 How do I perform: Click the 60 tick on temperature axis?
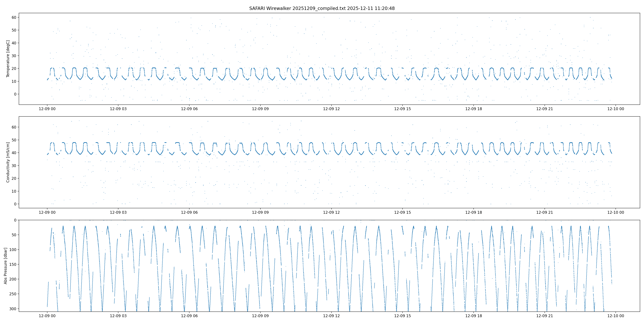14,17
